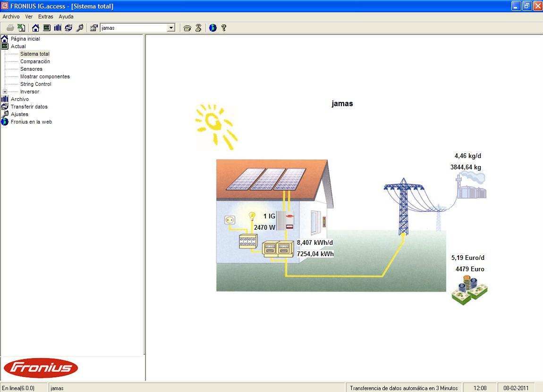543x392 pixels.
Task: Click the house icon beside Página inicial
Action: [5, 39]
